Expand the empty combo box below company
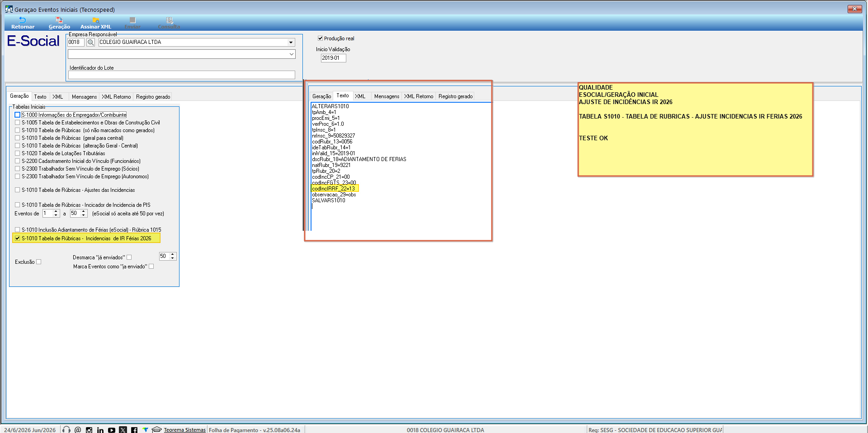This screenshot has width=868, height=433. (292, 54)
